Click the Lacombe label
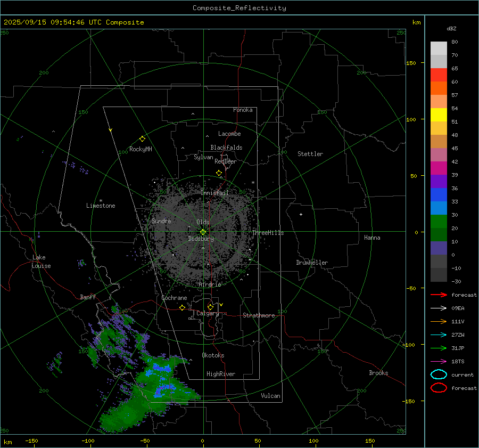 point(229,134)
